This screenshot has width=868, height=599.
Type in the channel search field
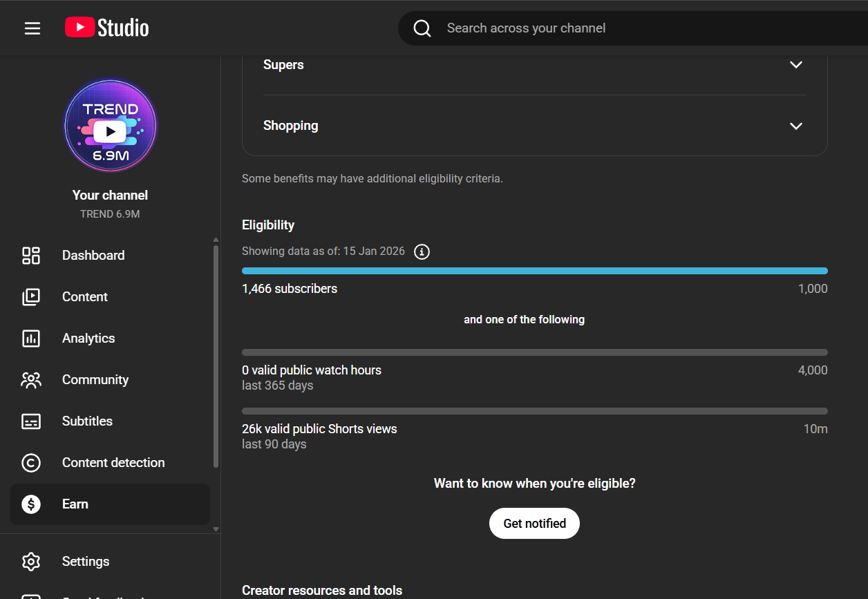click(622, 28)
